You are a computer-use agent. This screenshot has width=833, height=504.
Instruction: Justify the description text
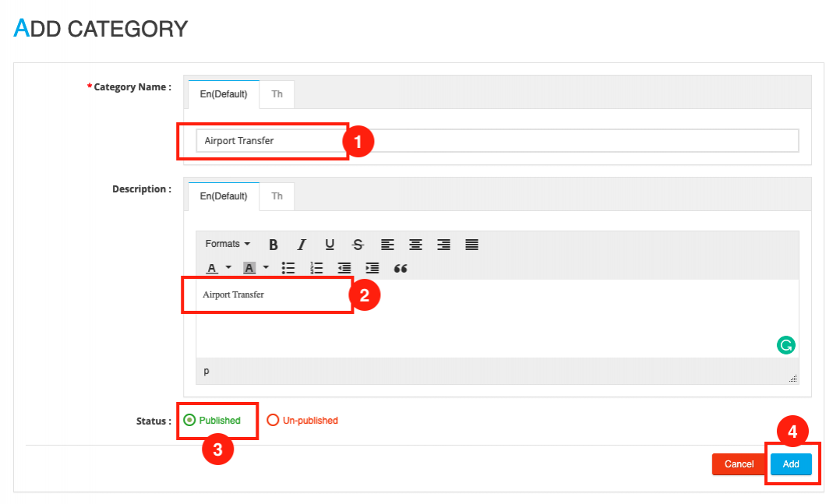471,245
